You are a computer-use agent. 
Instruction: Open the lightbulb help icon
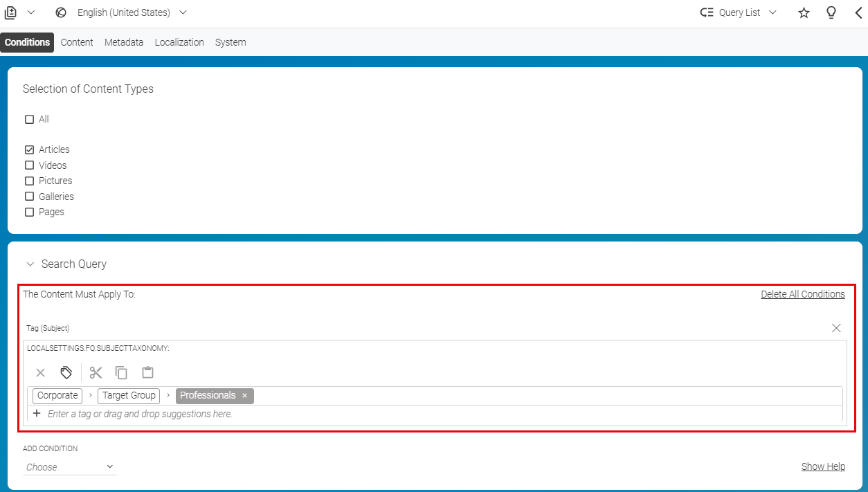pos(831,12)
